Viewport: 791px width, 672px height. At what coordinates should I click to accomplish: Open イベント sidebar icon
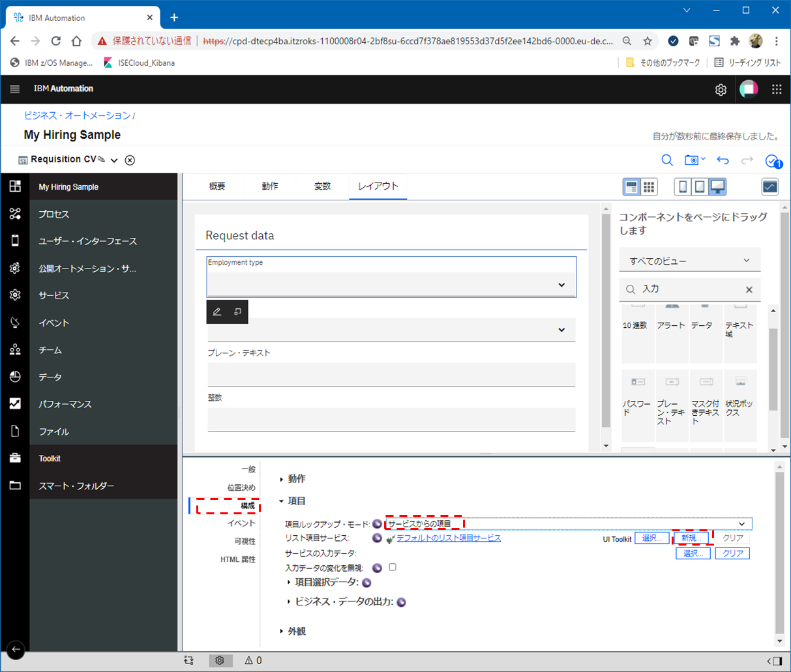(15, 323)
